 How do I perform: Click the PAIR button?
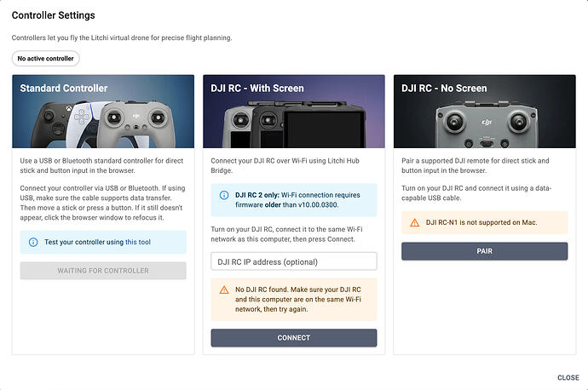tap(485, 251)
